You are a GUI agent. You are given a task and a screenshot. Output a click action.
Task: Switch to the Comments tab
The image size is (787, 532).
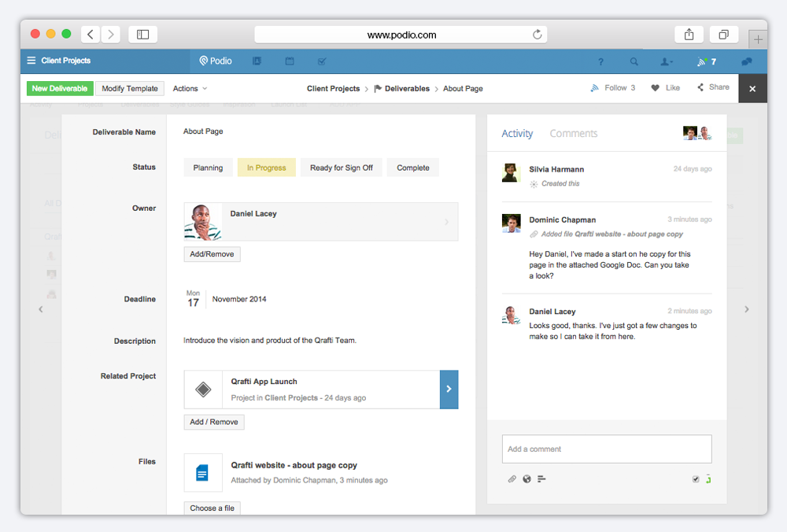(x=573, y=134)
